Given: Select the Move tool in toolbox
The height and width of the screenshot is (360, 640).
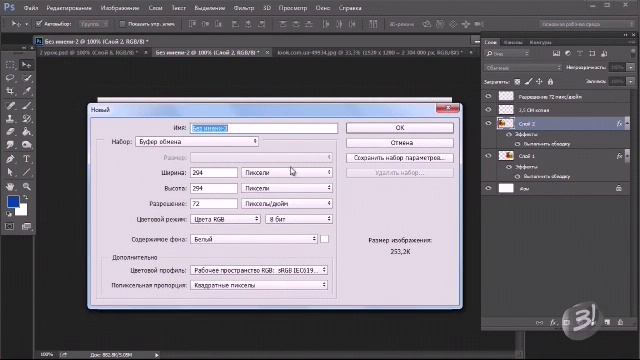Looking at the screenshot, I should pyautogui.click(x=27, y=65).
